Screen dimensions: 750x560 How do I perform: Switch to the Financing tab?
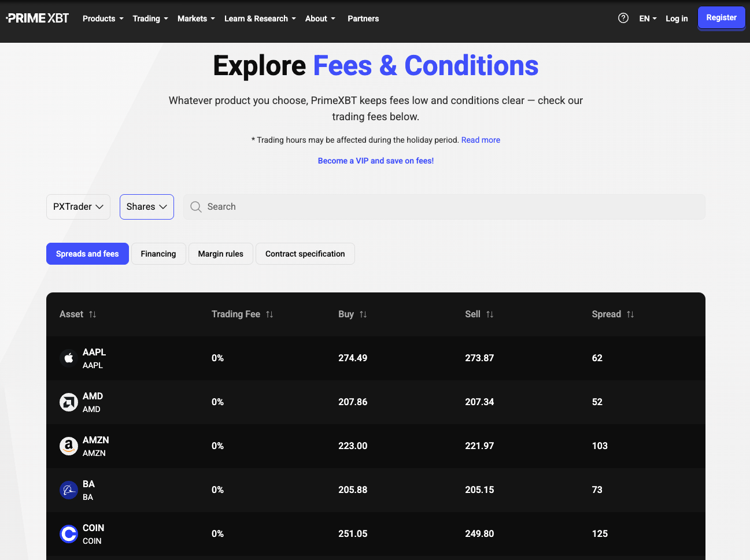coord(158,254)
